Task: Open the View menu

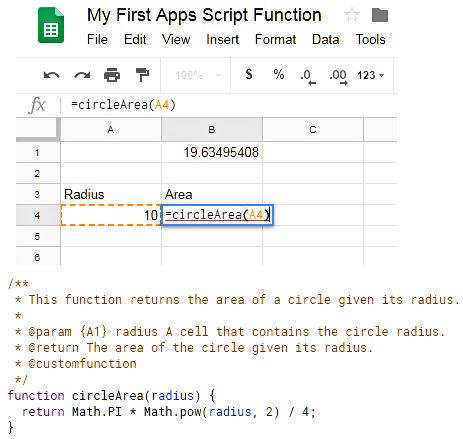Action: [176, 39]
